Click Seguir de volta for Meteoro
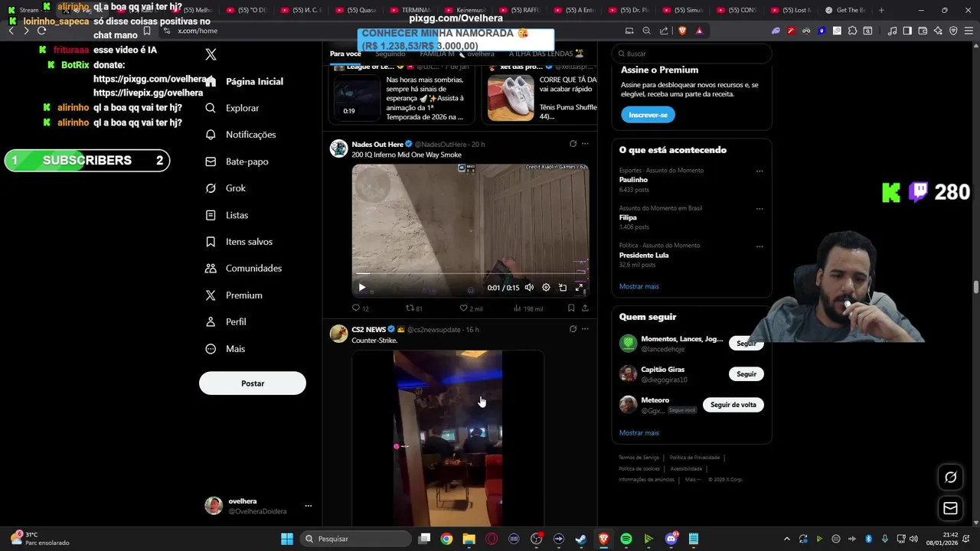Image resolution: width=980 pixels, height=551 pixels. [733, 405]
